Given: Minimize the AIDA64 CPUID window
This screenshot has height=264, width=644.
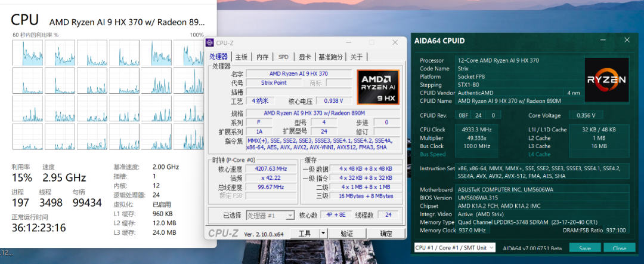Looking at the screenshot, I should [x=603, y=40].
